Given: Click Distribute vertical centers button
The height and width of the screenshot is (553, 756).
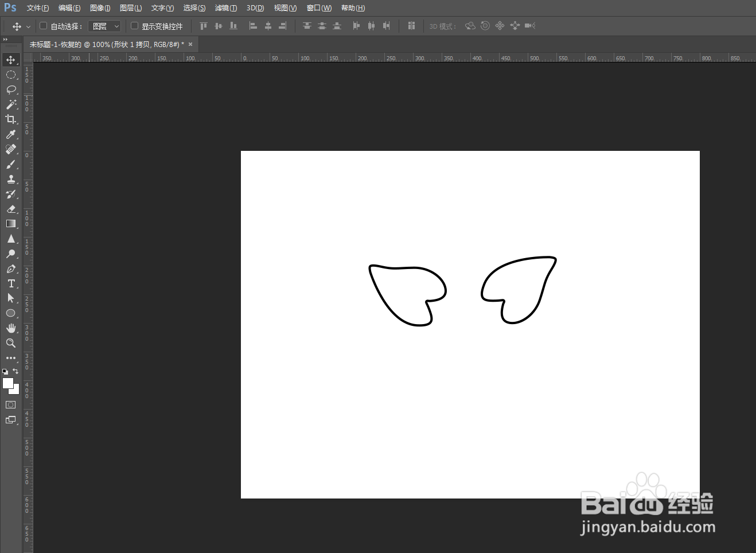Looking at the screenshot, I should click(x=322, y=26).
